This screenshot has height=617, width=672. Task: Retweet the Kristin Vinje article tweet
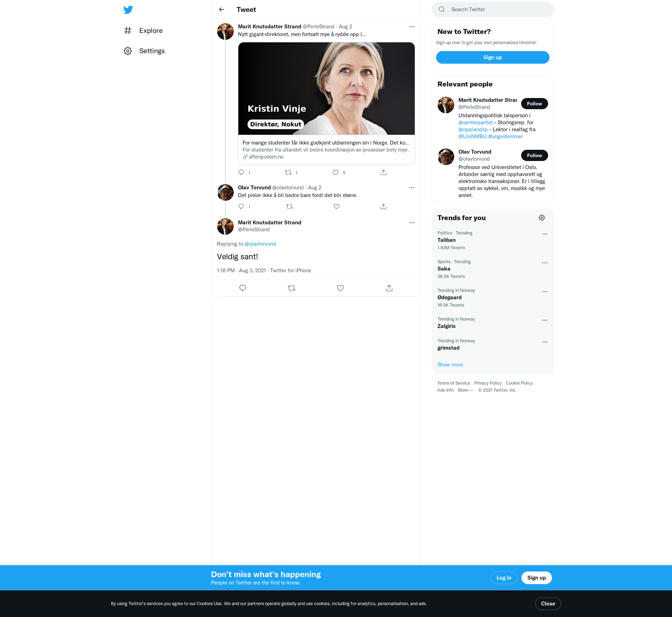288,172
